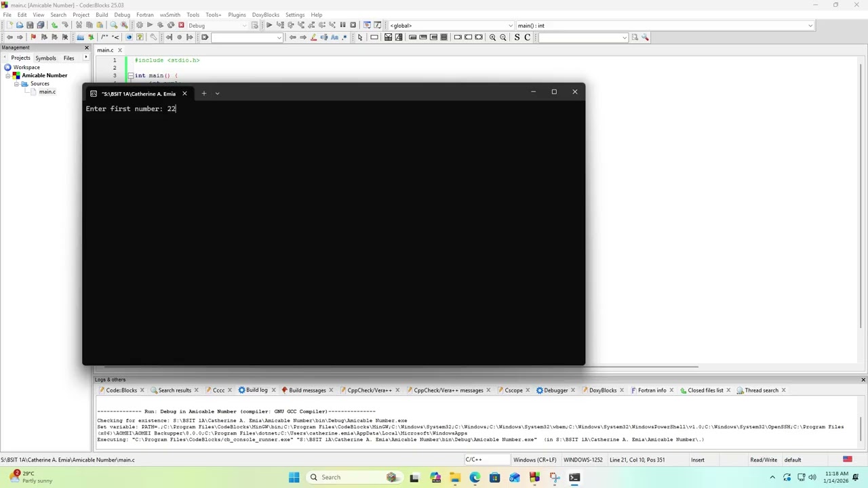Open the terminal icon in taskbar
This screenshot has height=488, width=868.
[574, 477]
